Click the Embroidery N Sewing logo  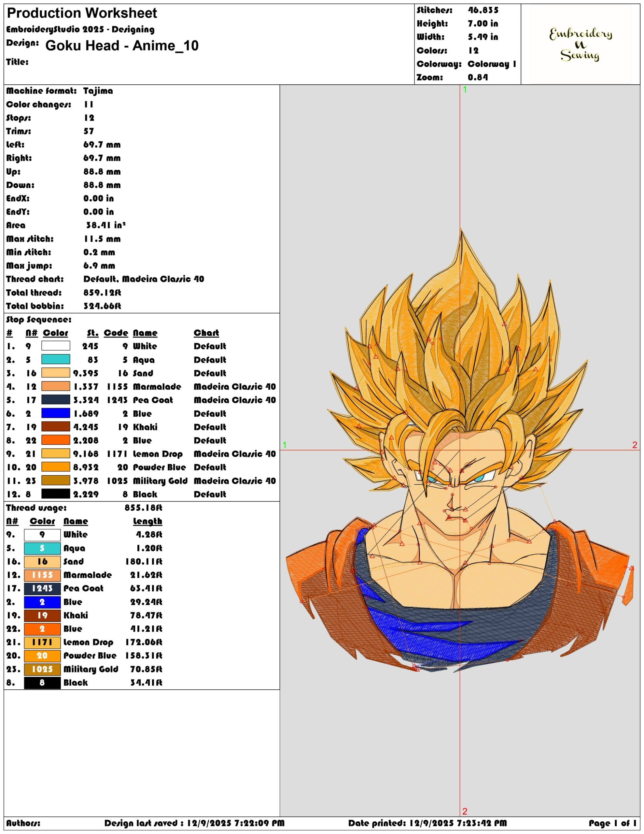pyautogui.click(x=580, y=44)
